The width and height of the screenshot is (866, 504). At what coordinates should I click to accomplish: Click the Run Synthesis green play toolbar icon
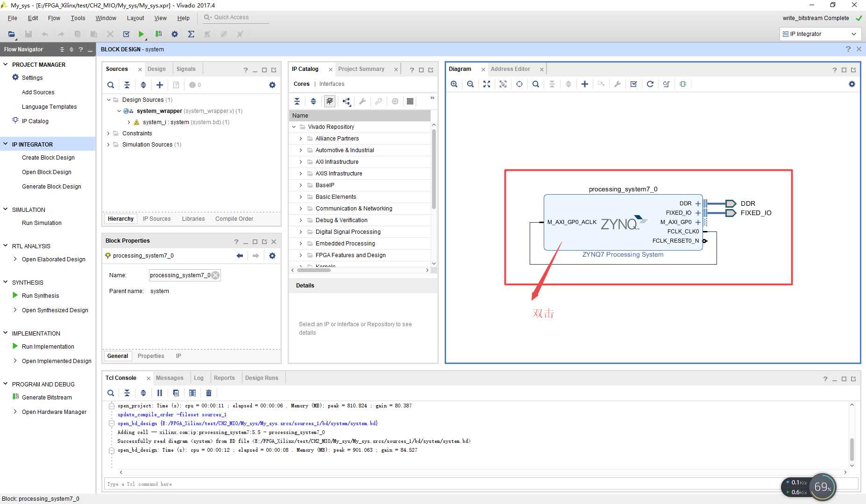[141, 34]
